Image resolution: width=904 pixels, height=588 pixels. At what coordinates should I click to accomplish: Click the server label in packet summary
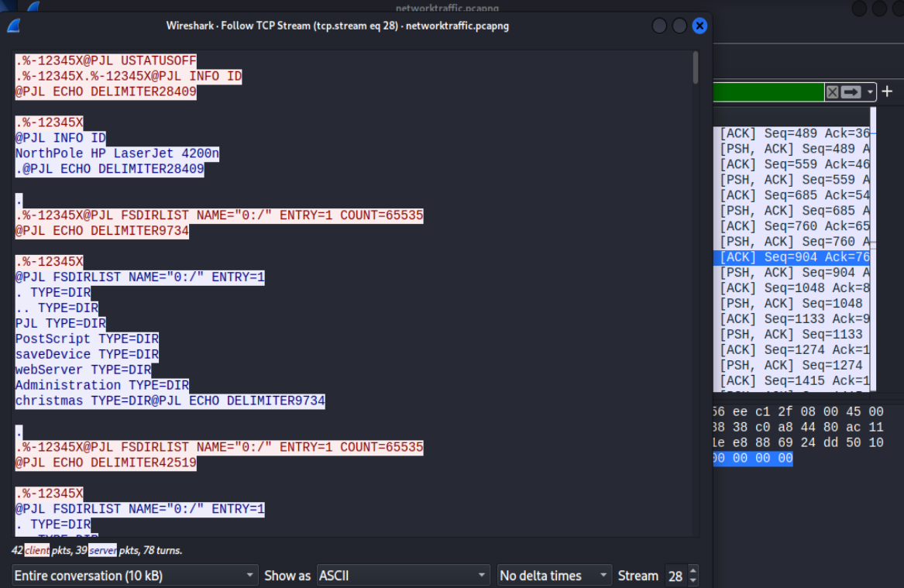point(102,551)
